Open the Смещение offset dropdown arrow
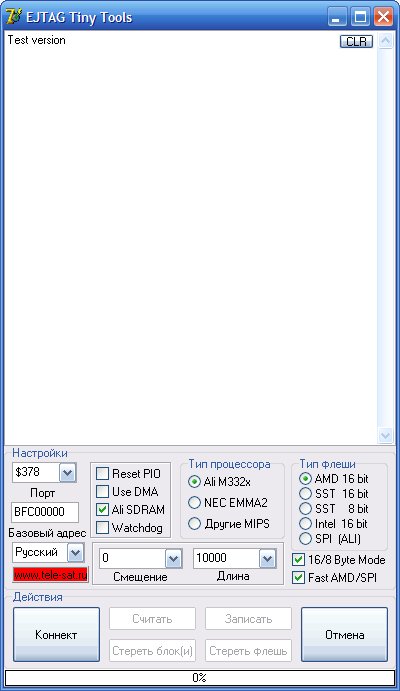Image resolution: width=400 pixels, height=691 pixels. click(x=174, y=559)
